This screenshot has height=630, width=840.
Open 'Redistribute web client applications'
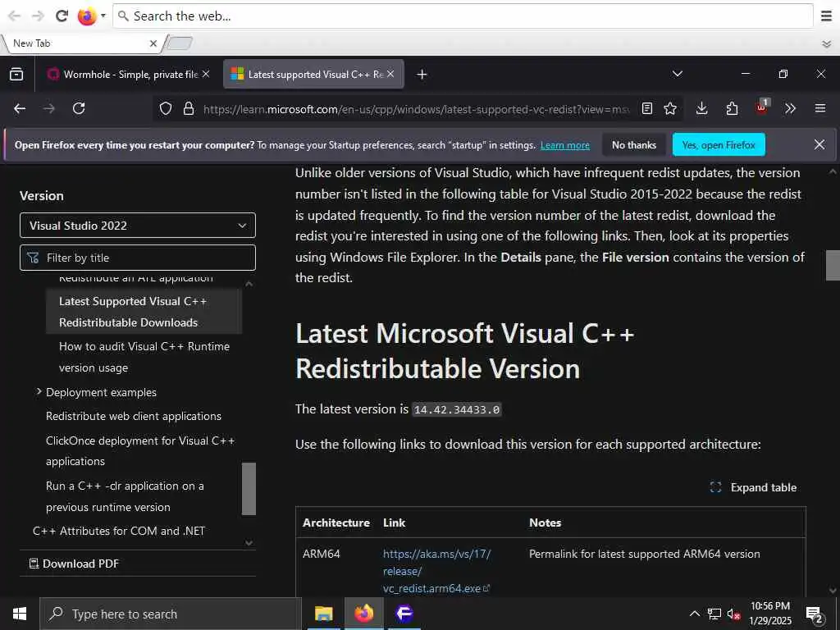click(134, 416)
